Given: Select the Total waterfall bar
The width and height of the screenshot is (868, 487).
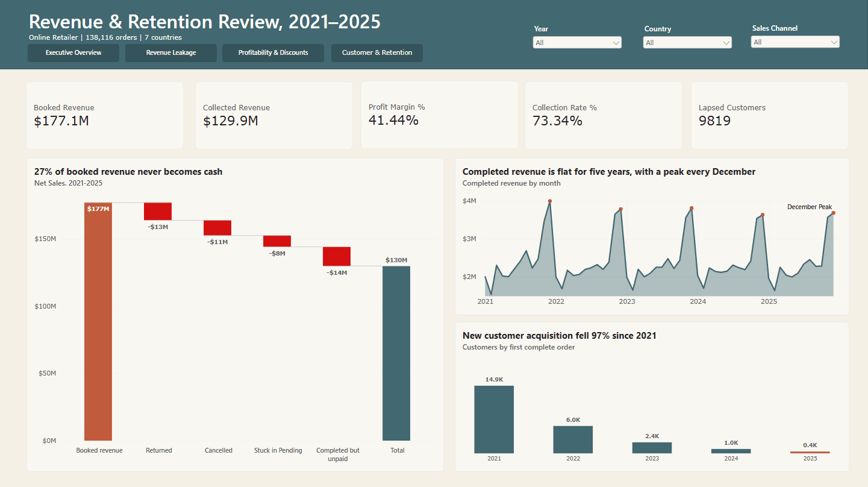Looking at the screenshot, I should [396, 353].
